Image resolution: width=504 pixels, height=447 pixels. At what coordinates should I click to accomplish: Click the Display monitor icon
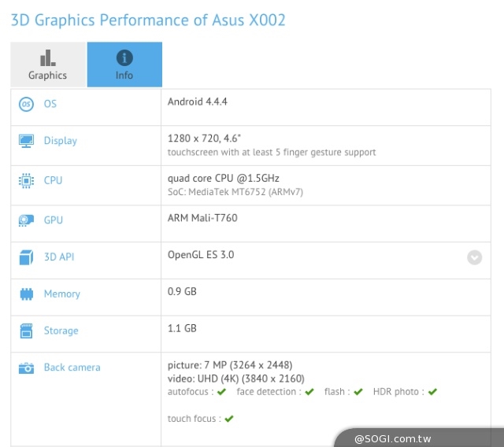[26, 141]
